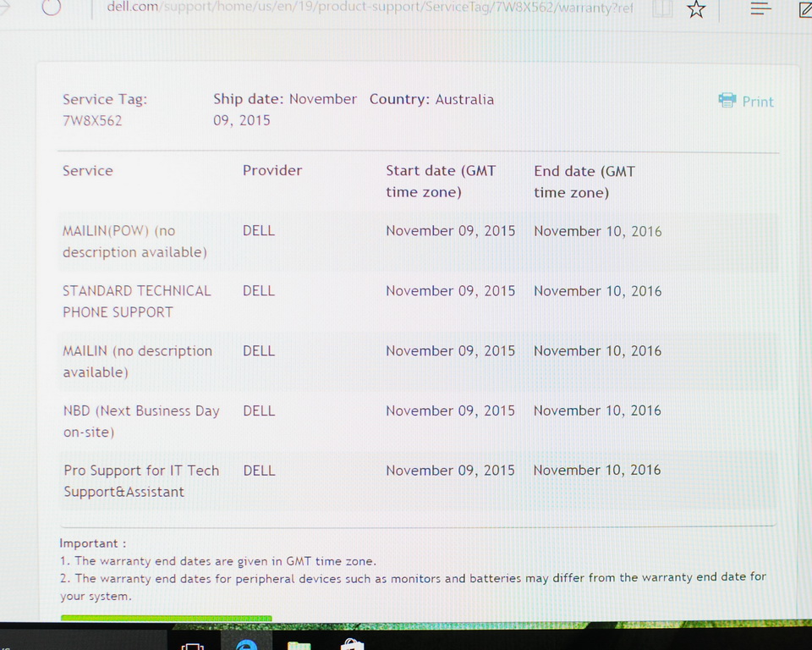This screenshot has height=650, width=812.
Task: Select note 1 about GMT time zone
Action: click(x=218, y=561)
